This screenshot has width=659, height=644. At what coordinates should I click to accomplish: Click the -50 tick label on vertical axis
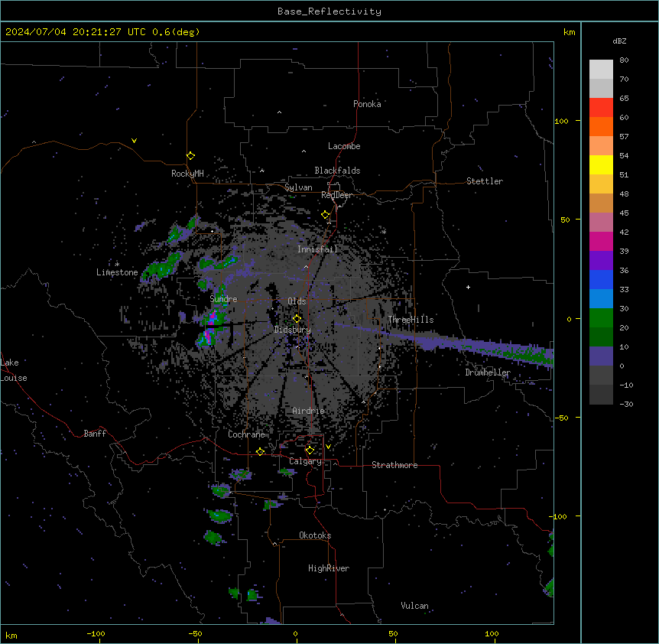coord(561,418)
